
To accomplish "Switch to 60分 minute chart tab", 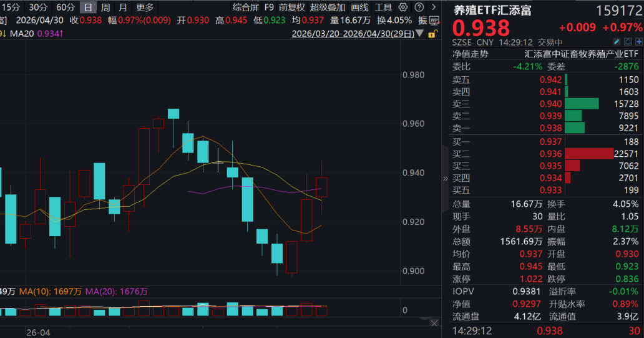I will click(65, 7).
